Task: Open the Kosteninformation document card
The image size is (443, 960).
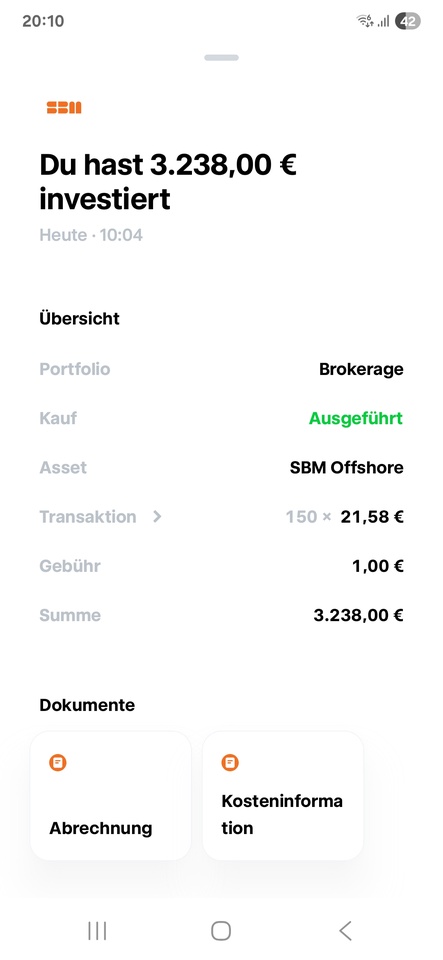Action: [283, 796]
